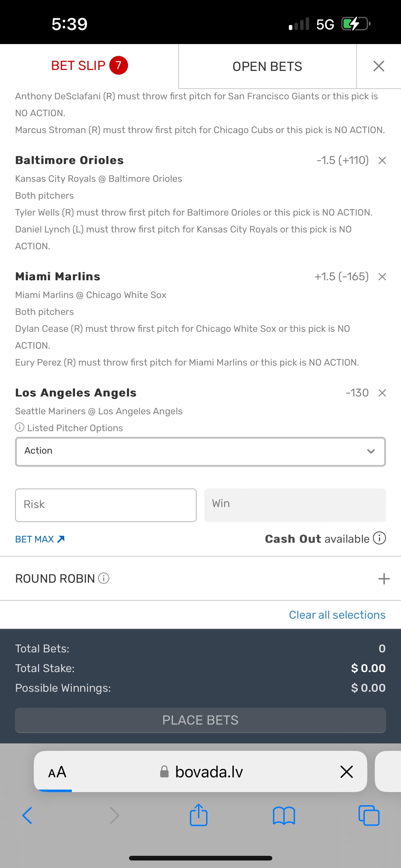Open the Action pitcher dropdown

coord(200,451)
